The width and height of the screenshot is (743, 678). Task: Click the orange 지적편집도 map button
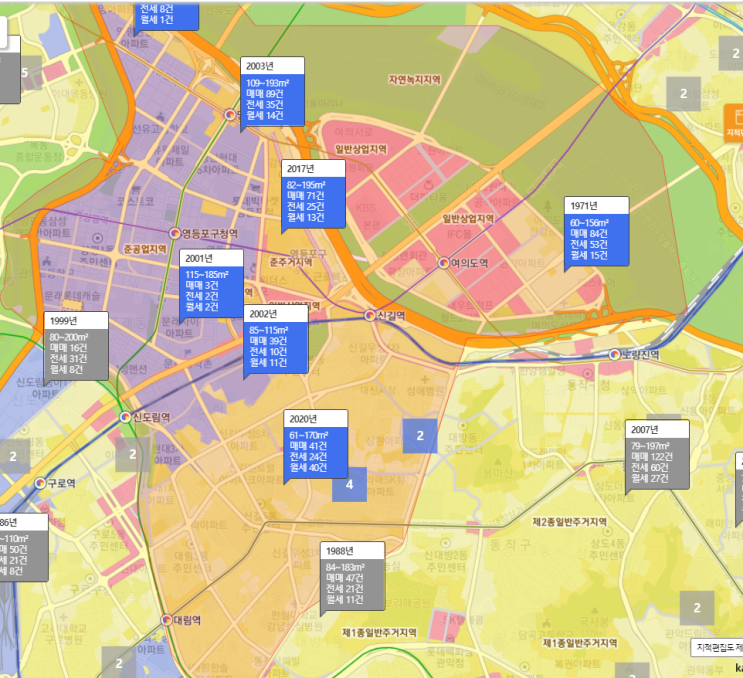(x=734, y=123)
